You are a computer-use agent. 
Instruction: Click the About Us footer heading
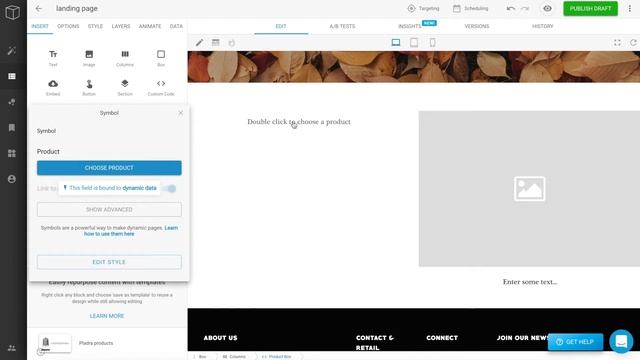pos(220,338)
